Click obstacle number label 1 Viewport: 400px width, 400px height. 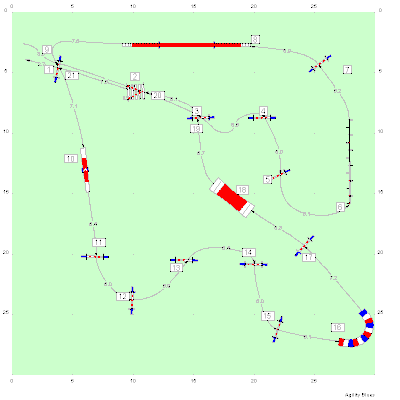click(49, 69)
